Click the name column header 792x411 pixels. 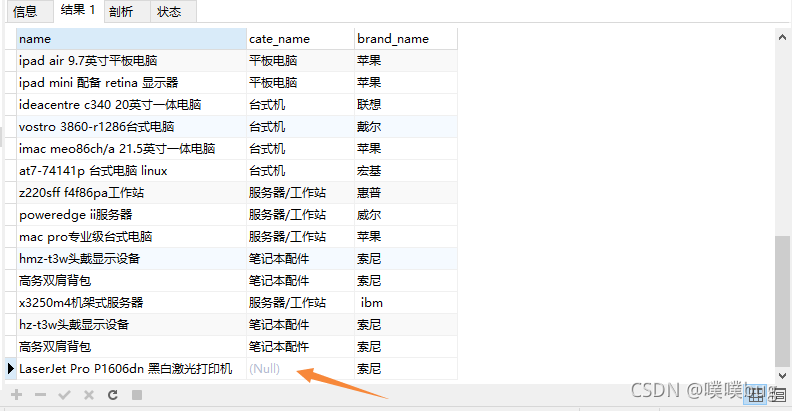(131, 39)
